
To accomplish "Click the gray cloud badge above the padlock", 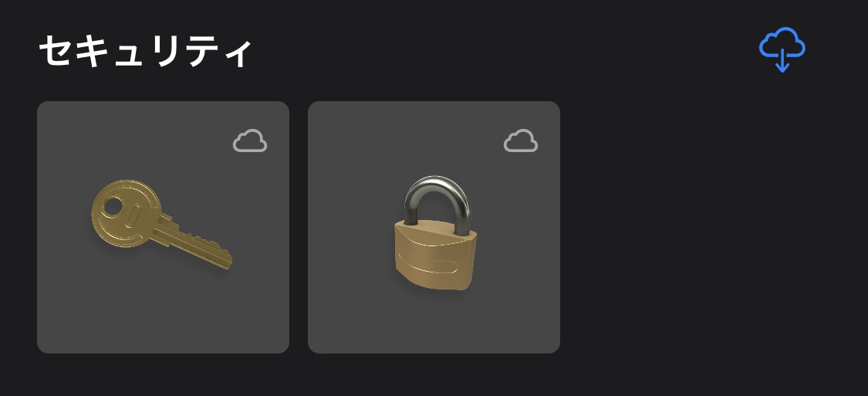I will point(520,140).
